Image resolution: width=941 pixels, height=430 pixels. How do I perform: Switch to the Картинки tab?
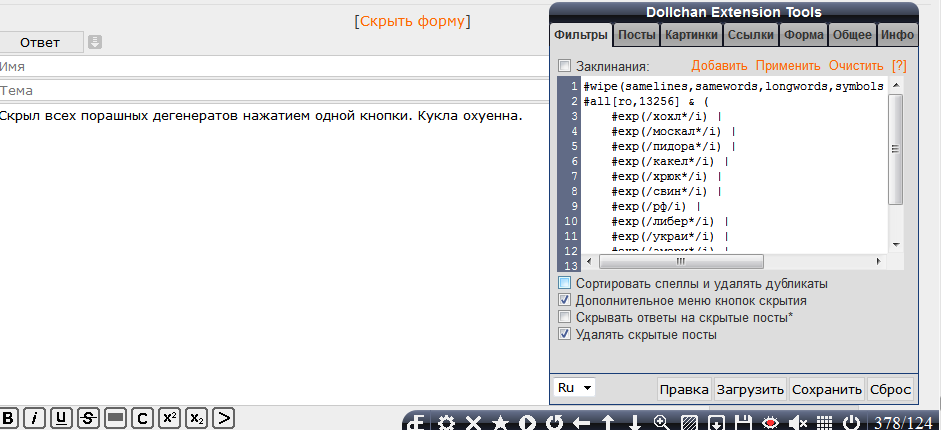coord(691,35)
